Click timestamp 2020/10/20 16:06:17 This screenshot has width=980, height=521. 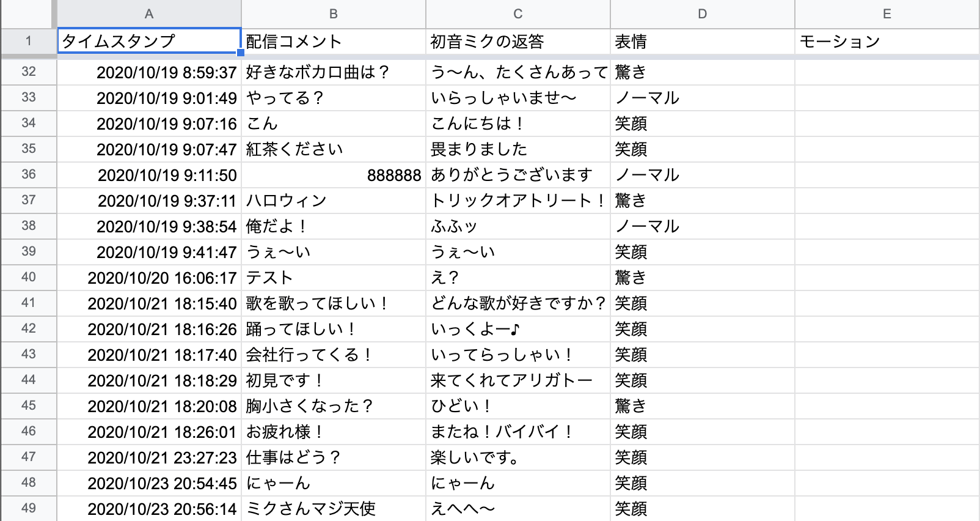point(149,278)
